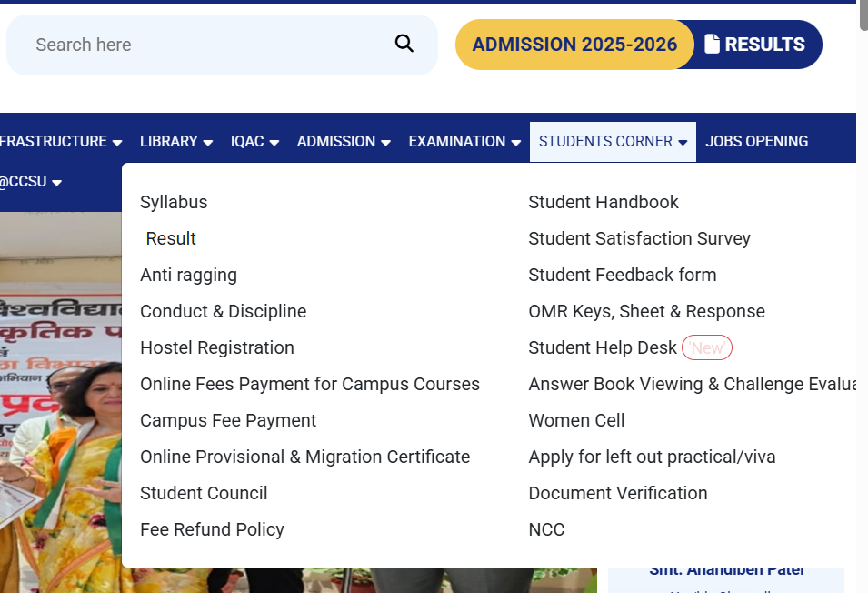Open the Jobs Opening menu item
The width and height of the screenshot is (868, 593).
[x=756, y=142]
